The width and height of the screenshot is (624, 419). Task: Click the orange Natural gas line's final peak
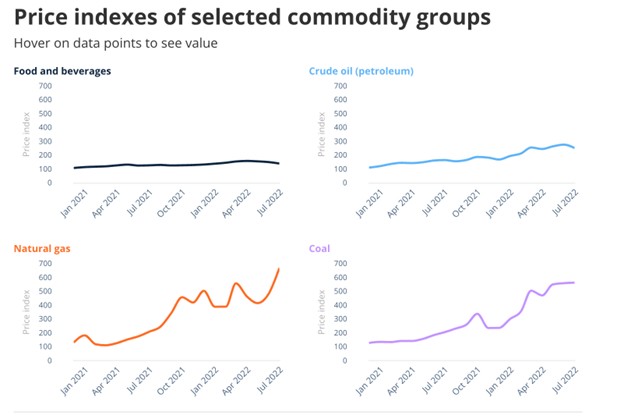(x=278, y=269)
